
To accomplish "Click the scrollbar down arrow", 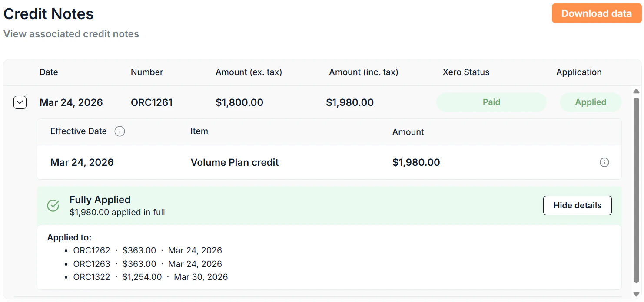I will (636, 294).
